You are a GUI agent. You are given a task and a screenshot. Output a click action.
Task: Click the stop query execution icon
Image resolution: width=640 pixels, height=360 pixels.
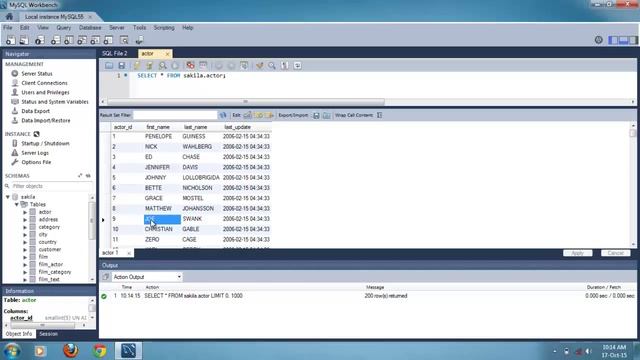pos(175,65)
